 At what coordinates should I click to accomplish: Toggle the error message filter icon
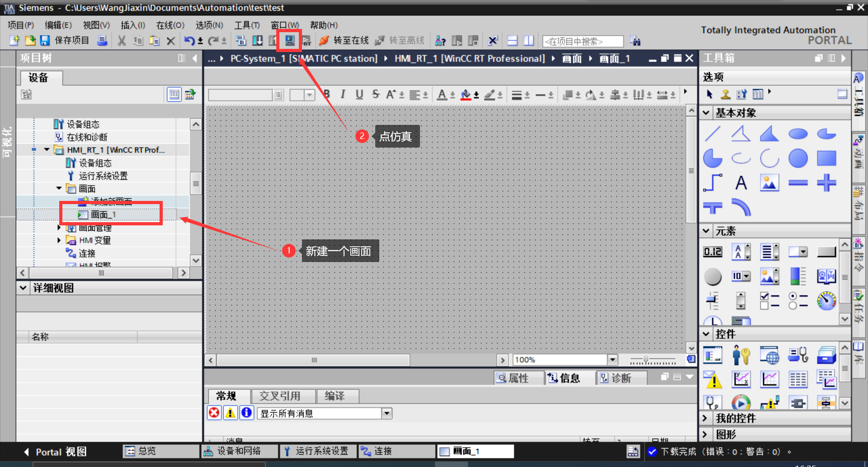coord(214,413)
